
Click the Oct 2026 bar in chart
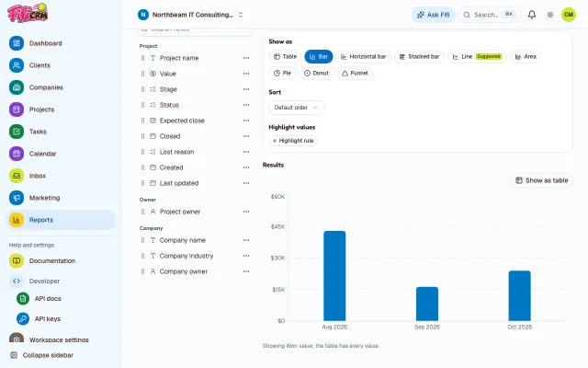(520, 296)
